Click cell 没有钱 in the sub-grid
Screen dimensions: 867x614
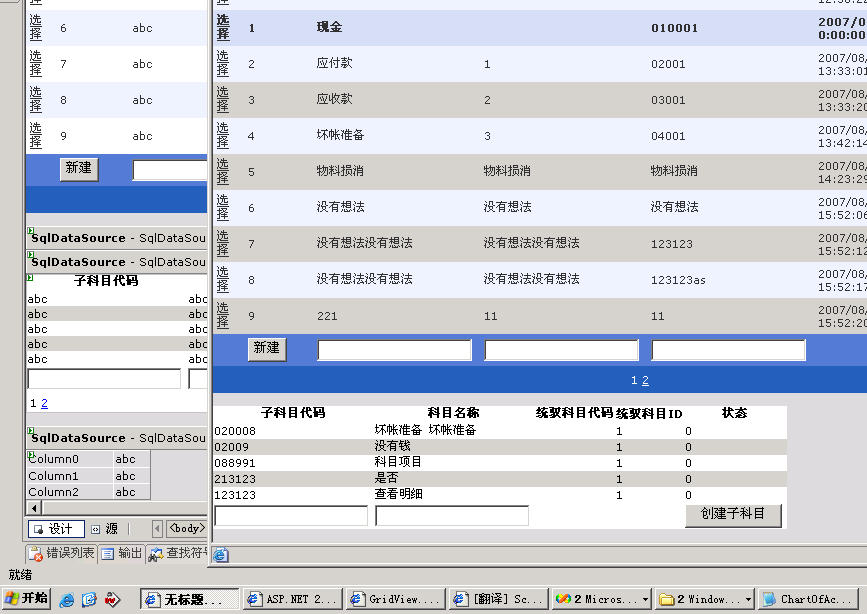click(392, 446)
